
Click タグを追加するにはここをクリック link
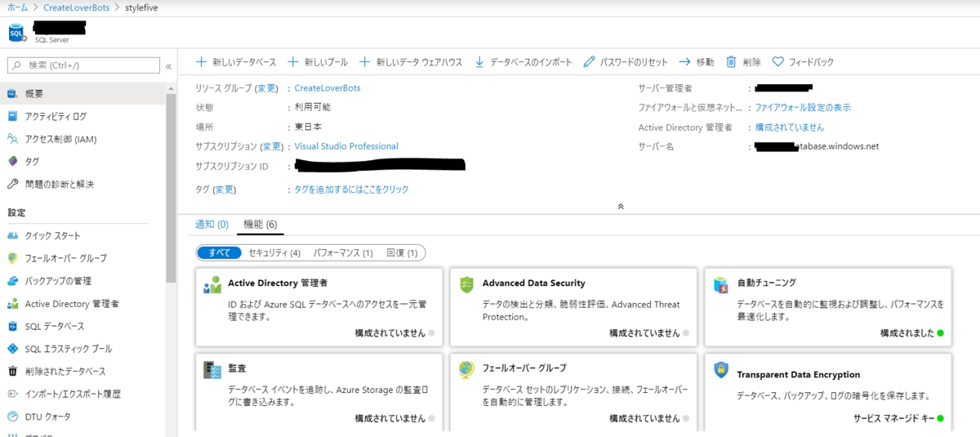(352, 190)
